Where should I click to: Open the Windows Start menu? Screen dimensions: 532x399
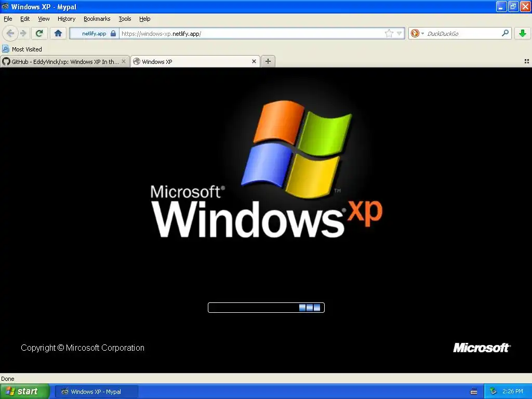[x=24, y=392]
